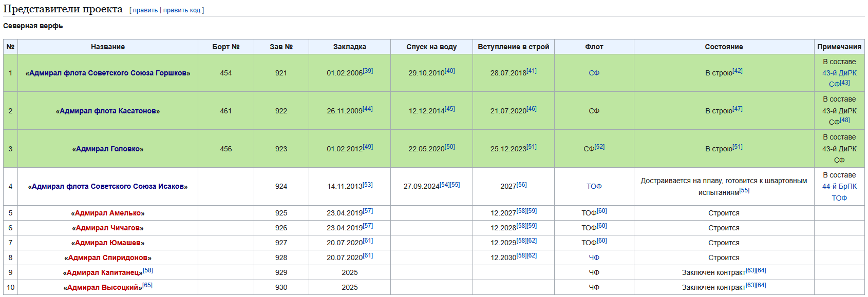Open footnote [45] after 12.12.2014
Image resolution: width=868 pixels, height=297 pixels.
(x=449, y=109)
